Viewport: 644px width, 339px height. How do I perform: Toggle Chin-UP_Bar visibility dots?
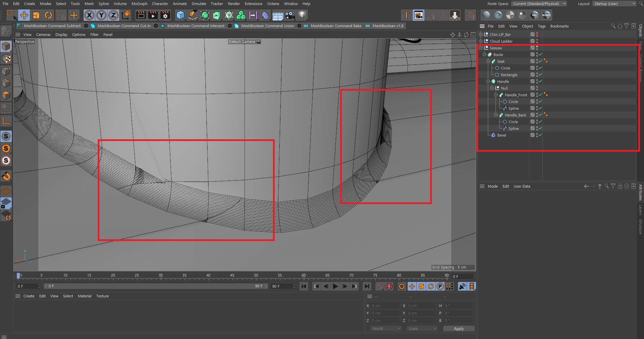(x=537, y=35)
